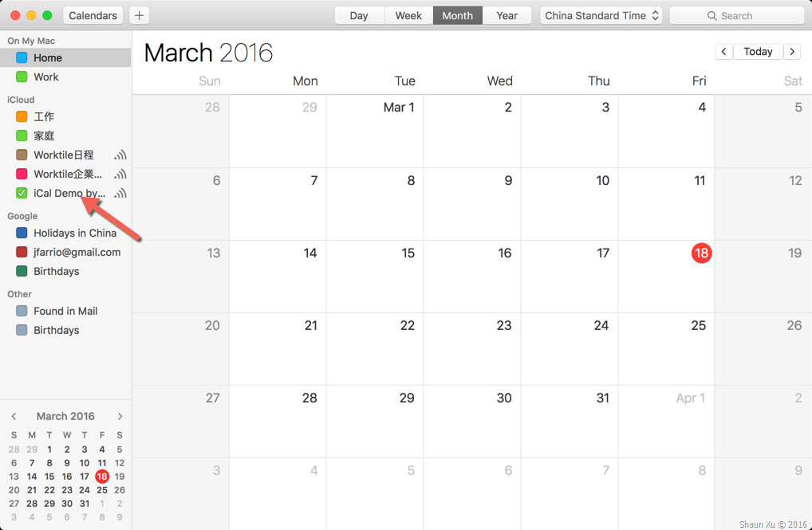The height and width of the screenshot is (530, 812).
Task: Toggle the orange 工作 calendar checkbox
Action: [x=22, y=116]
